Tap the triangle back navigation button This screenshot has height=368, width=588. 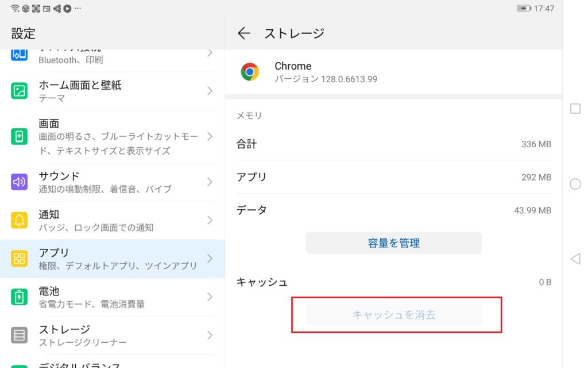coord(575,259)
